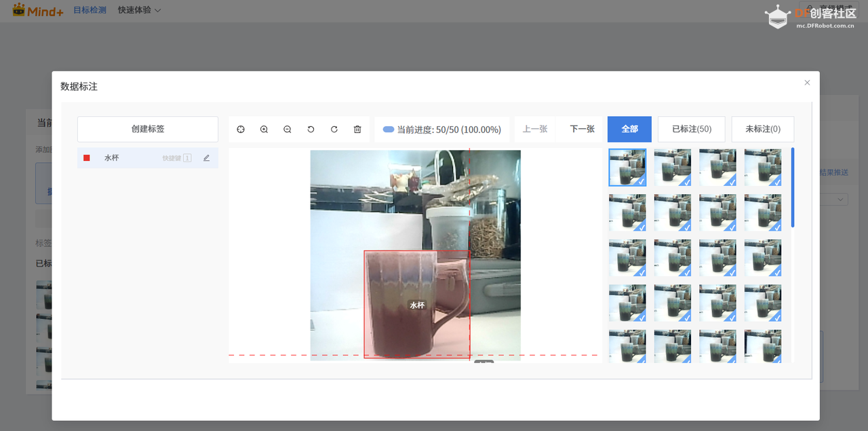
Task: Click the undo (counter-clockwise arrow) icon
Action: pyautogui.click(x=311, y=129)
